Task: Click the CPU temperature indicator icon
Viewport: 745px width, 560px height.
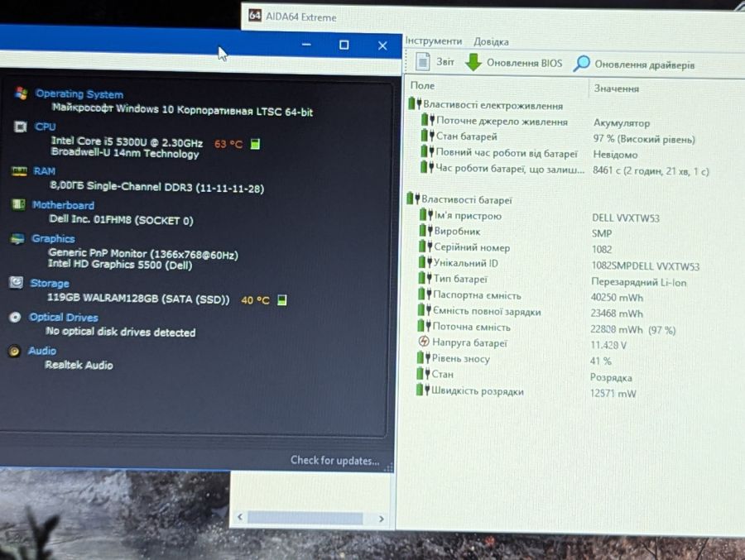Action: click(255, 143)
